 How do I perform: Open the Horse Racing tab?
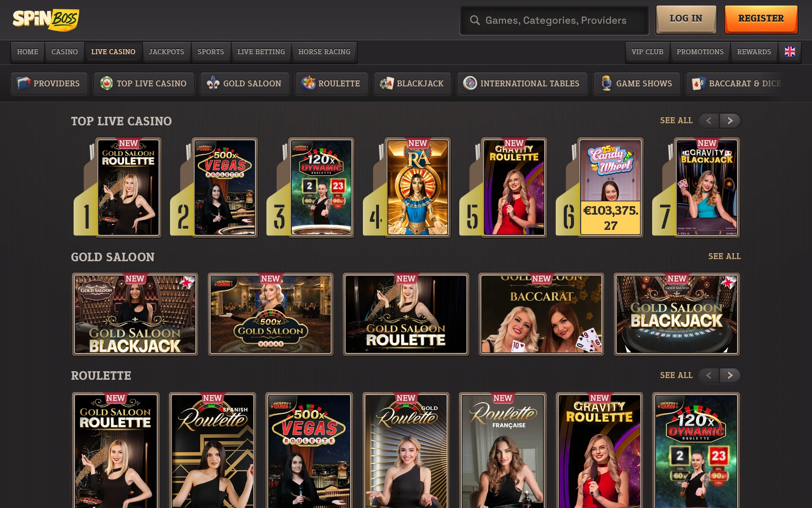coord(324,52)
